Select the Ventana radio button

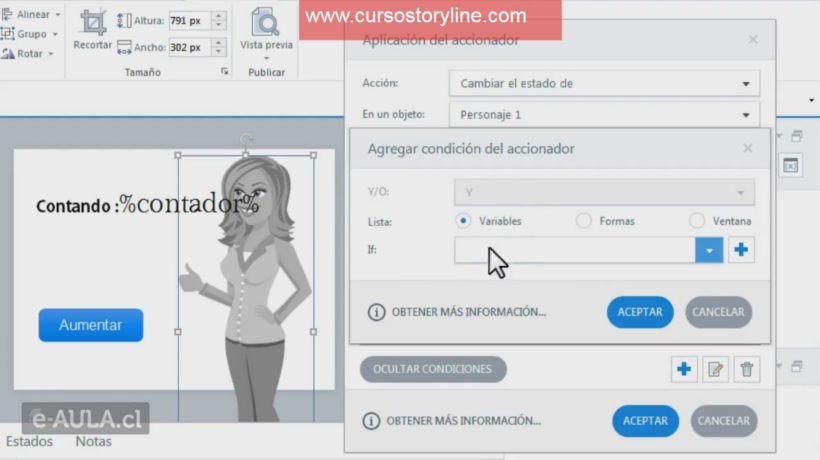point(696,221)
